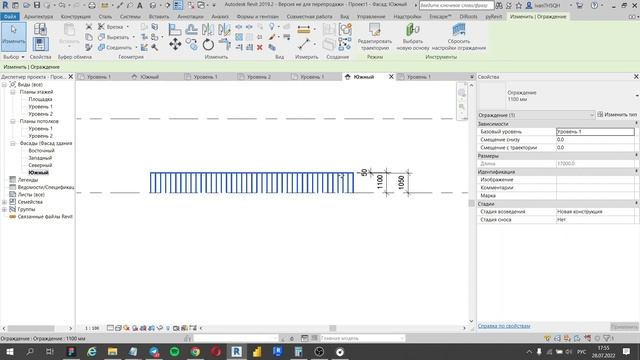Open Chrome from the taskbar
The width and height of the screenshot is (640, 360).
tap(195, 351)
